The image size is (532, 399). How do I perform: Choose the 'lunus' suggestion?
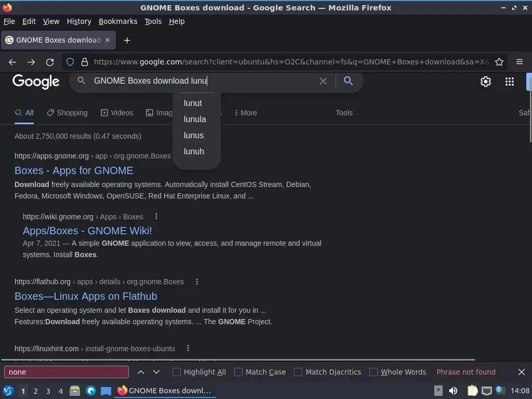pyautogui.click(x=194, y=136)
